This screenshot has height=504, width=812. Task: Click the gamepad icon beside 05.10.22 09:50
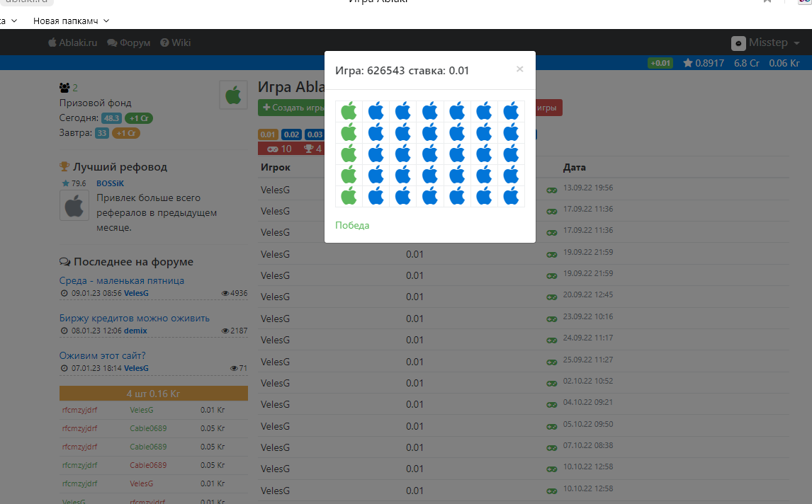tap(551, 427)
